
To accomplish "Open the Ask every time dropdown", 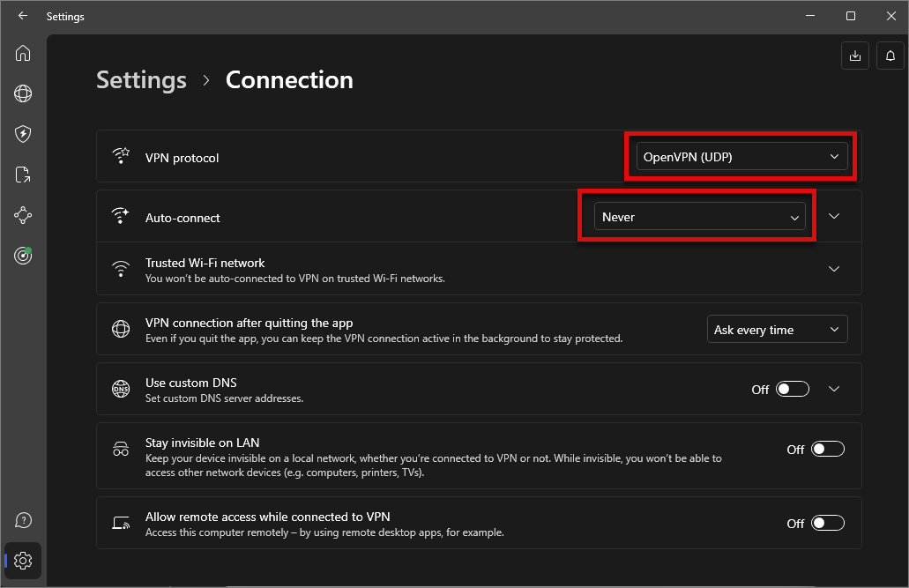I will pos(777,330).
